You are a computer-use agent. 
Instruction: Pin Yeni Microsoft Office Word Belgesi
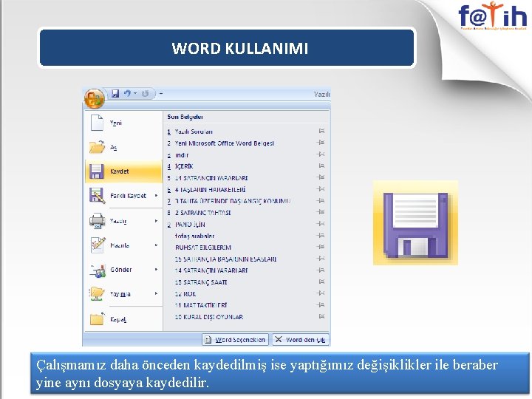click(x=321, y=143)
